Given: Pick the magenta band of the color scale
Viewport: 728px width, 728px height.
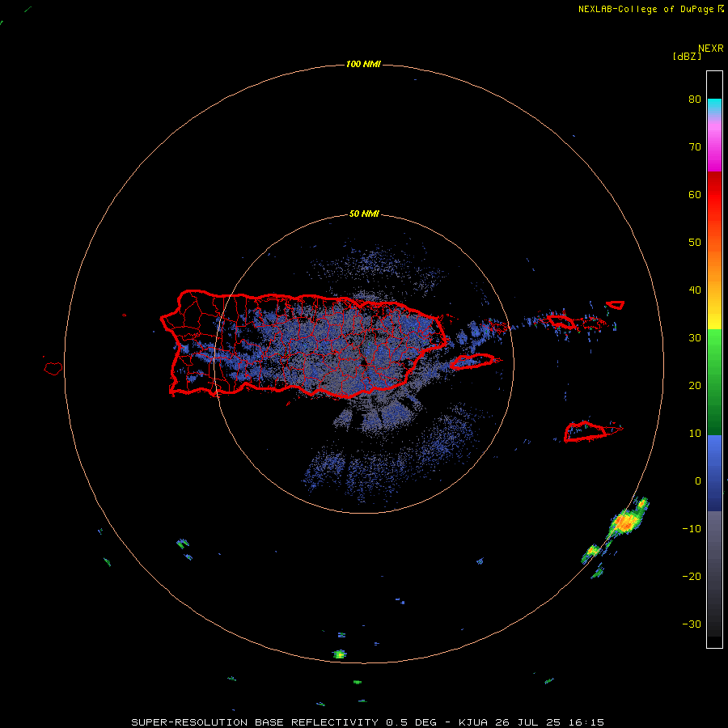Looking at the screenshot, I should (x=714, y=148).
